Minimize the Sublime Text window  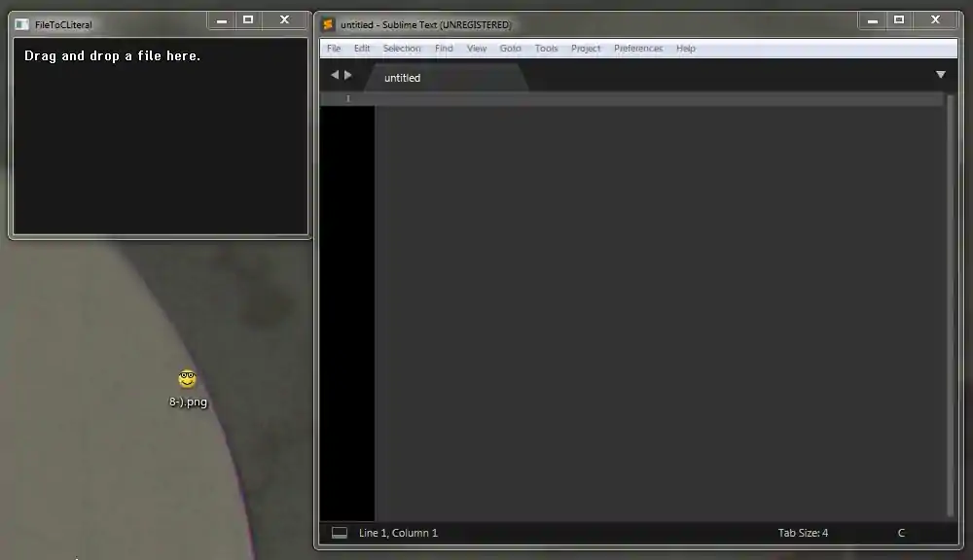870,20
